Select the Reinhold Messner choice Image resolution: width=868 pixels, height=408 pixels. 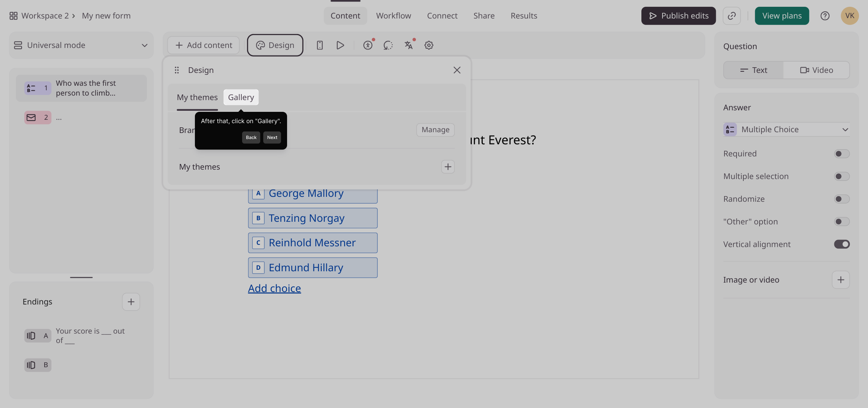313,243
